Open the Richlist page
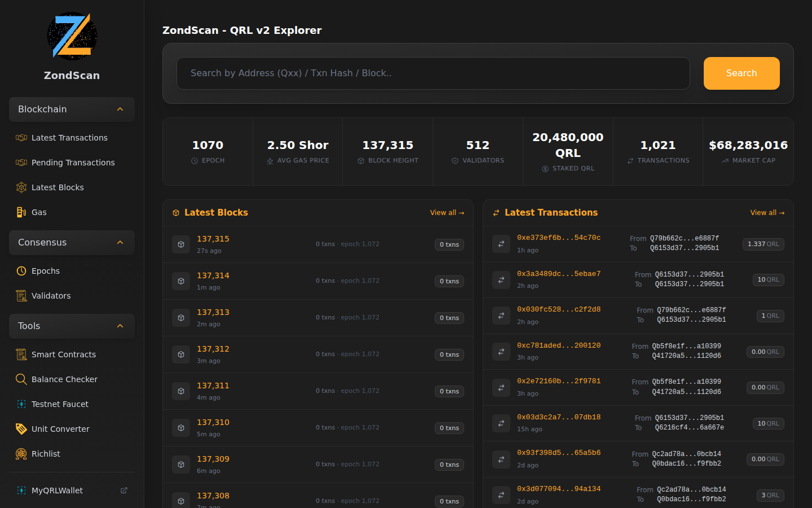The width and height of the screenshot is (812, 508). pyautogui.click(x=72, y=454)
